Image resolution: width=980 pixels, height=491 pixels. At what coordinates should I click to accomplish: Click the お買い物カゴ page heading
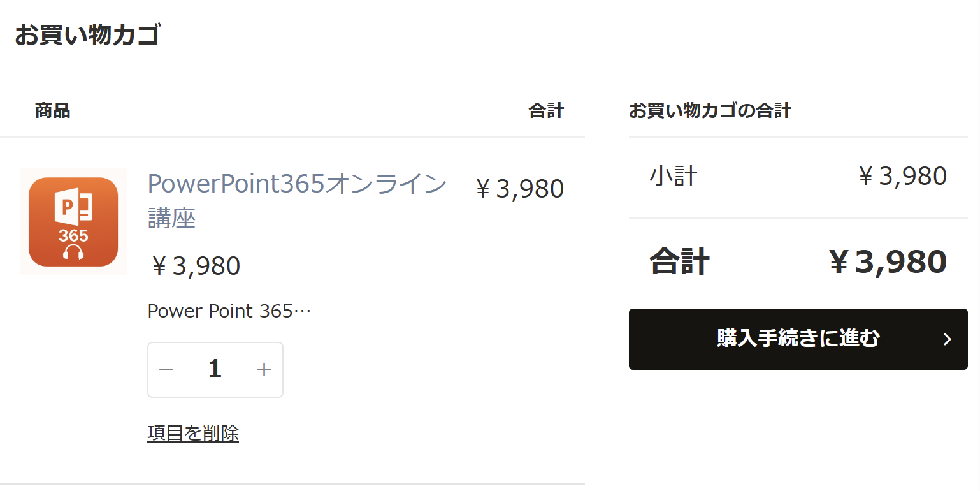[x=87, y=34]
